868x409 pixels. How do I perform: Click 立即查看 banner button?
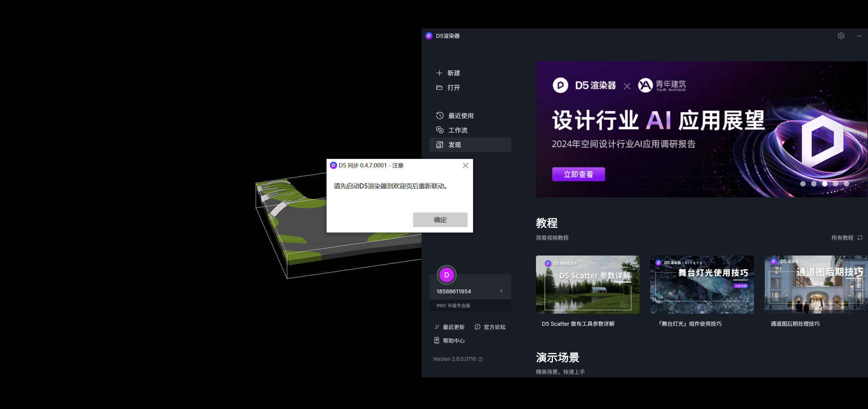tap(578, 174)
